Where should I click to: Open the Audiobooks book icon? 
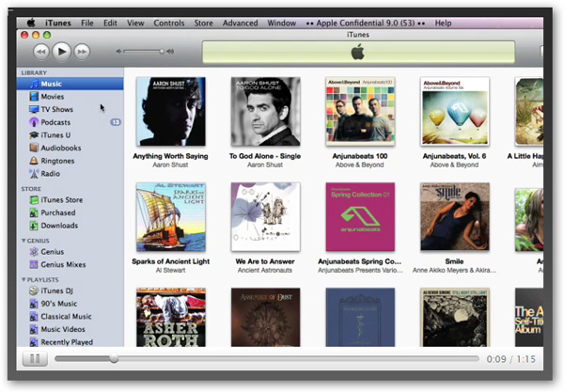[34, 148]
